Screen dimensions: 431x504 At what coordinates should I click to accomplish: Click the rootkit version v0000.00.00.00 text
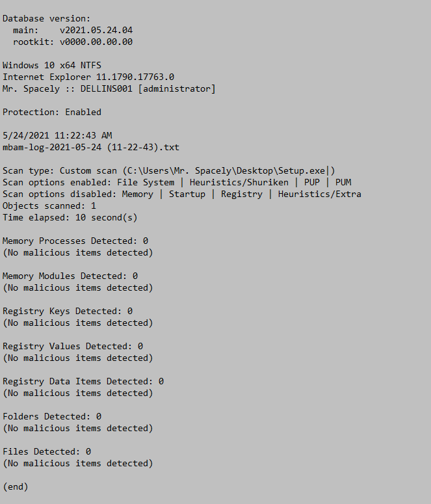[x=96, y=42]
